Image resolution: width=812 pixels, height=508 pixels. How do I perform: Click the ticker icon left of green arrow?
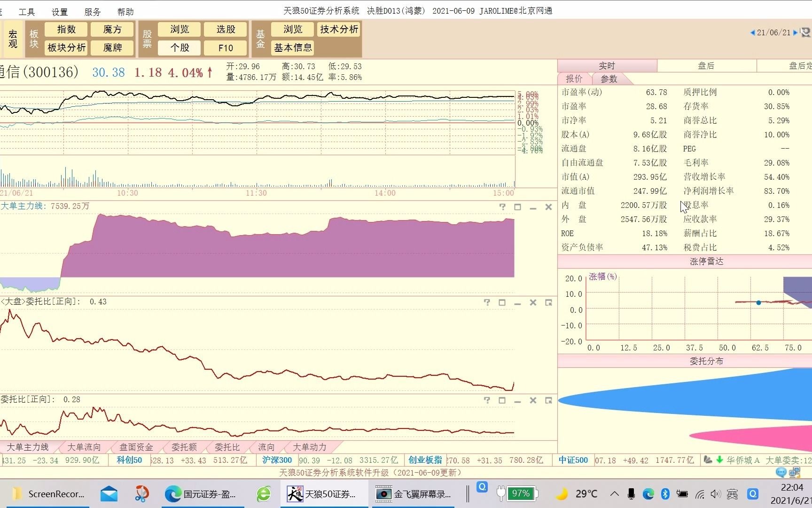click(x=708, y=460)
